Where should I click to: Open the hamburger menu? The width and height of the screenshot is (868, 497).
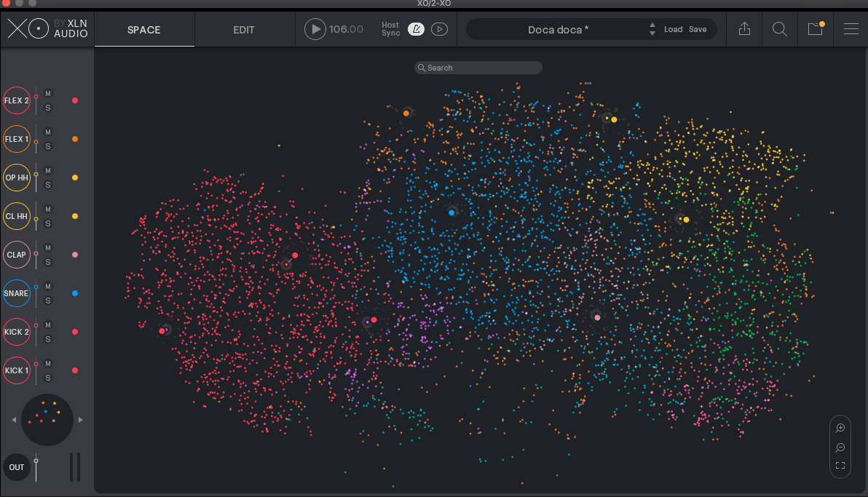[x=851, y=29]
